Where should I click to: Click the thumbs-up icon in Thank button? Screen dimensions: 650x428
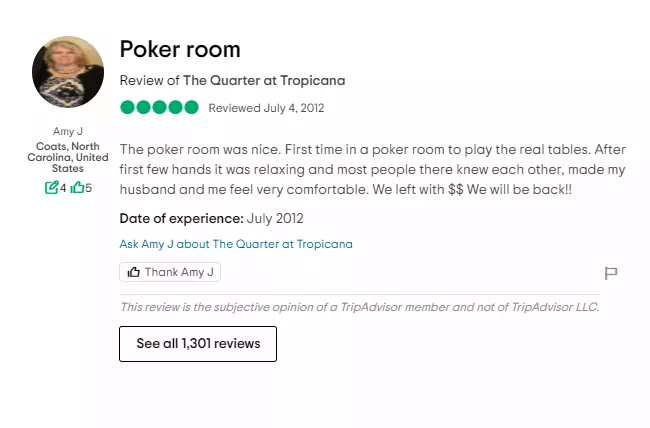pyautogui.click(x=134, y=272)
